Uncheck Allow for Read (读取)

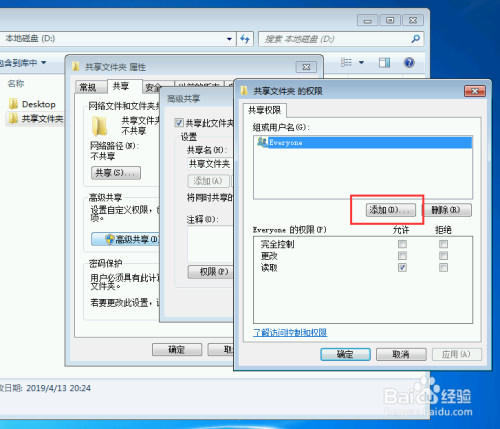(402, 267)
